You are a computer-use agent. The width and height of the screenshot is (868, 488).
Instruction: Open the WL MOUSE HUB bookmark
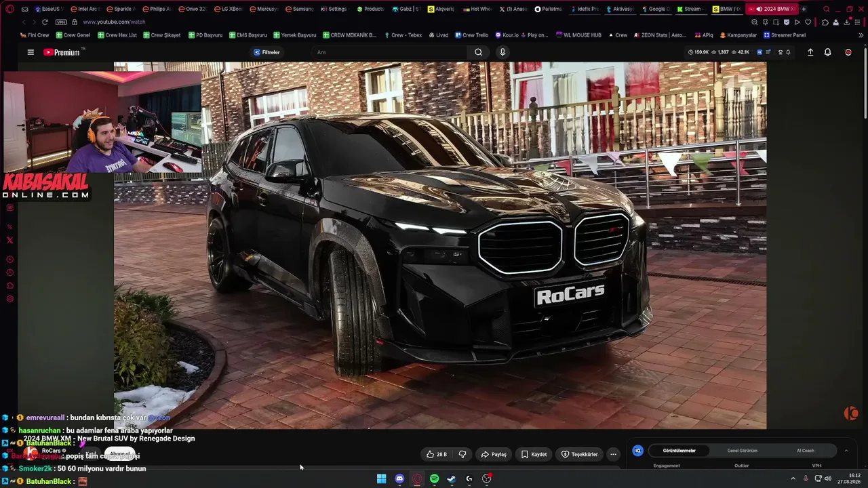(x=578, y=35)
